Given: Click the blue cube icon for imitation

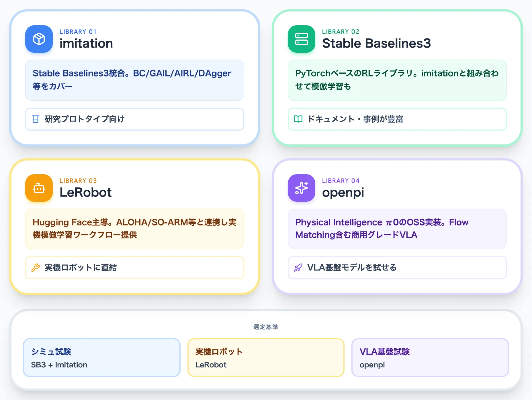Looking at the screenshot, I should pos(39,39).
